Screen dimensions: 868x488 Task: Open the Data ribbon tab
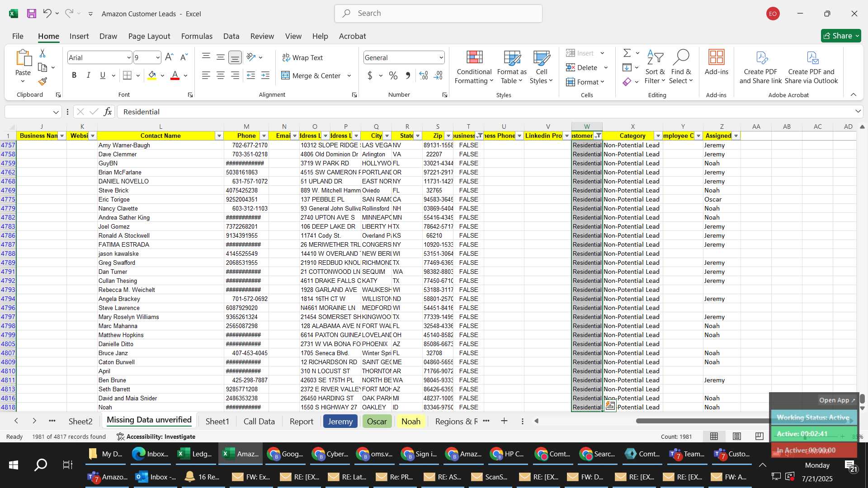point(231,36)
